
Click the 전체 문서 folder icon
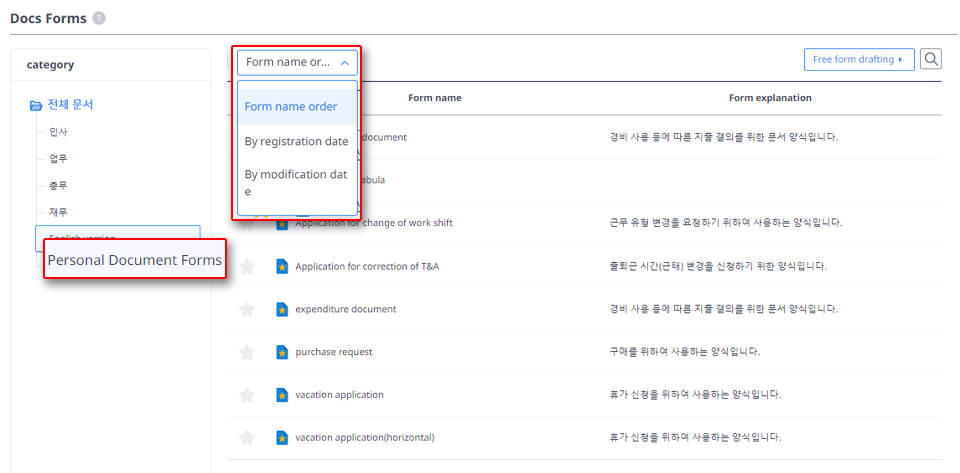pyautogui.click(x=36, y=105)
